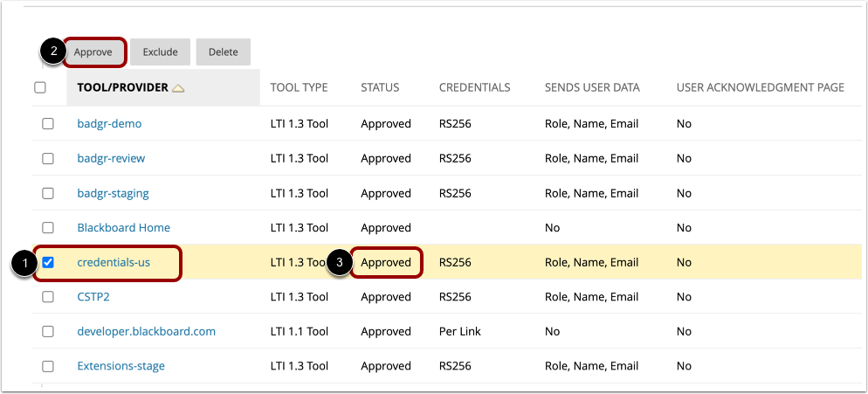Click 'Role, Name, Email' in the CSTP2 row
This screenshot has height=394, width=868.
click(591, 297)
